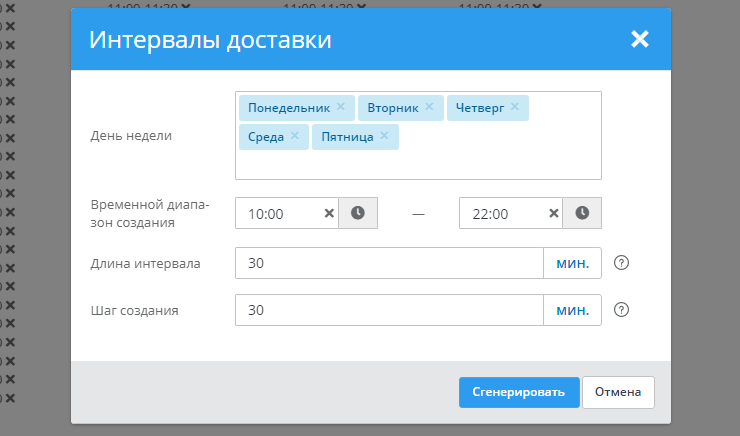Show help for Длина интервала

coord(621,264)
